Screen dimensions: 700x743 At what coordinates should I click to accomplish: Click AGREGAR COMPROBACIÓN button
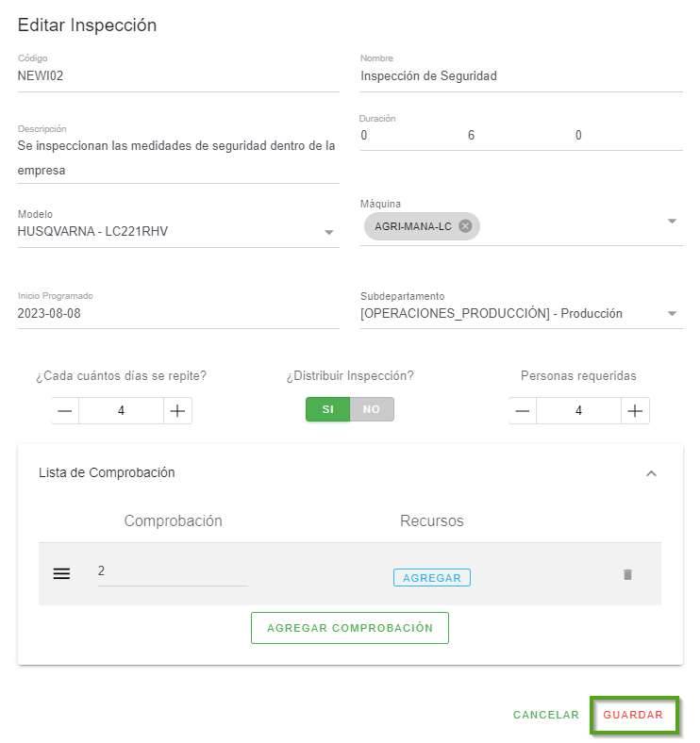[350, 628]
